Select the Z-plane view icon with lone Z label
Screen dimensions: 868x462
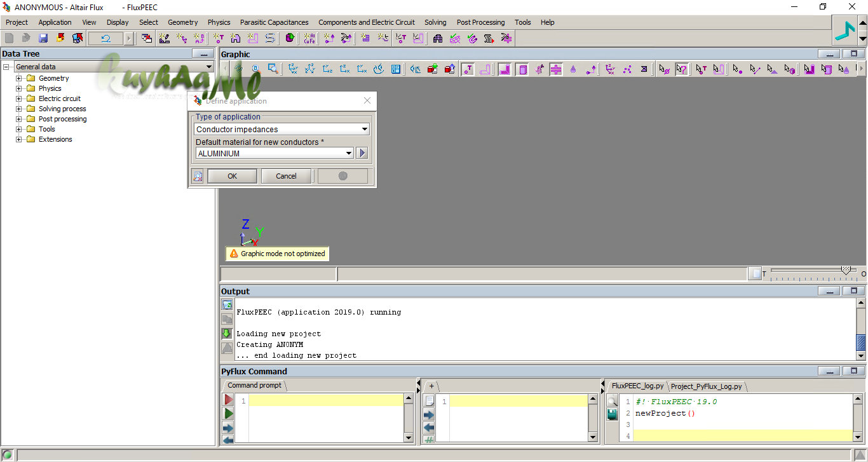click(327, 69)
